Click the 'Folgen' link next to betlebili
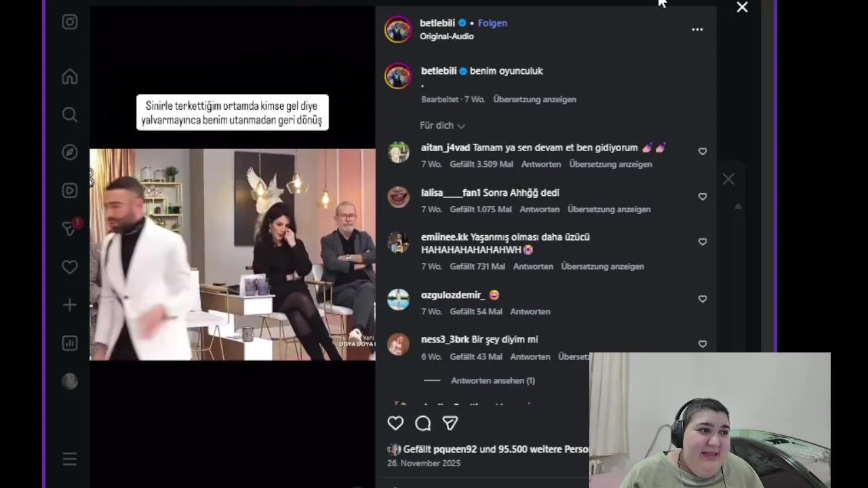The height and width of the screenshot is (488, 868). [492, 23]
